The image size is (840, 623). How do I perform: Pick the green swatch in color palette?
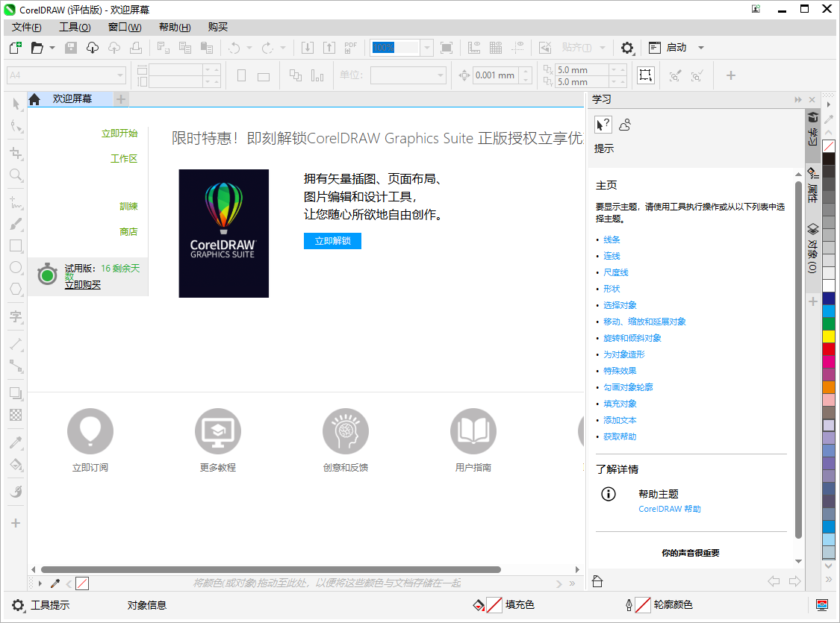(829, 324)
